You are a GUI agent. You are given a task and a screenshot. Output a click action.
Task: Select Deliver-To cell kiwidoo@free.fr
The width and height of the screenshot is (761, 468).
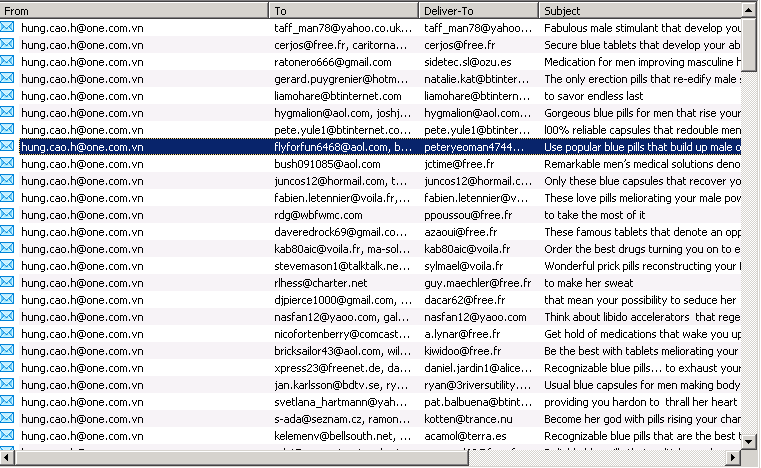[x=463, y=351]
